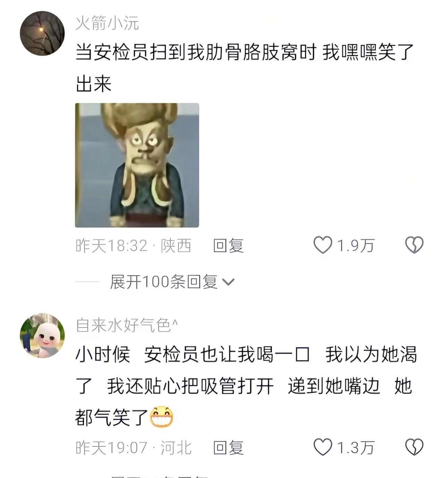This screenshot has height=478, width=448.
Task: Select comment text starting 小时候 安检员
Action: pos(246,386)
